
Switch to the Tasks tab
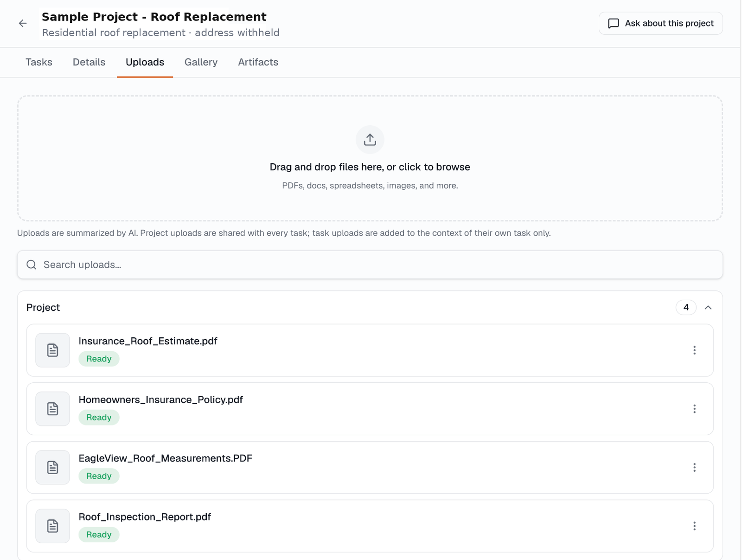(39, 62)
